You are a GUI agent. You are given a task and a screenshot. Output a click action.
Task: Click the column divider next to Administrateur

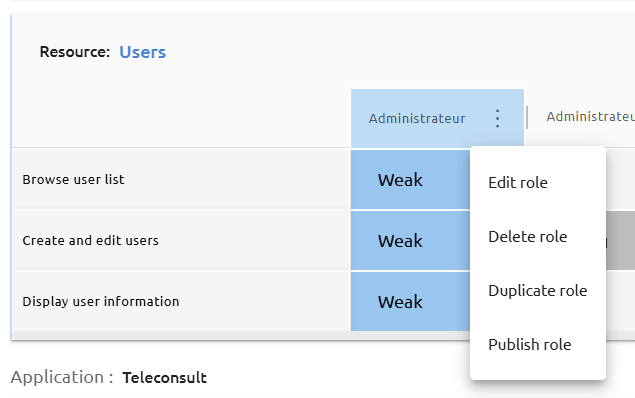(x=527, y=117)
